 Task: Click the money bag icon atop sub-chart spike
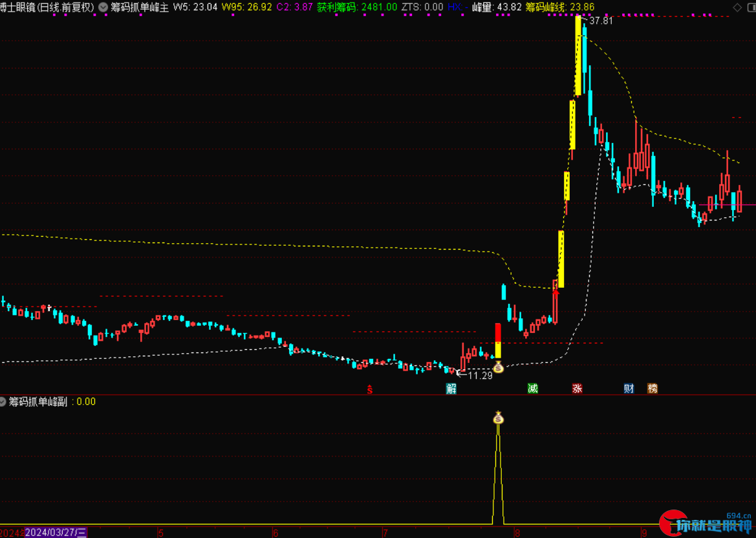pyautogui.click(x=498, y=418)
